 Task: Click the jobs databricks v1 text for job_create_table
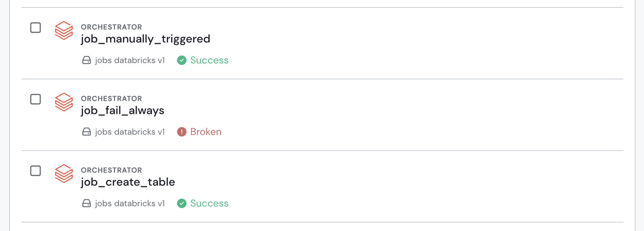[130, 203]
